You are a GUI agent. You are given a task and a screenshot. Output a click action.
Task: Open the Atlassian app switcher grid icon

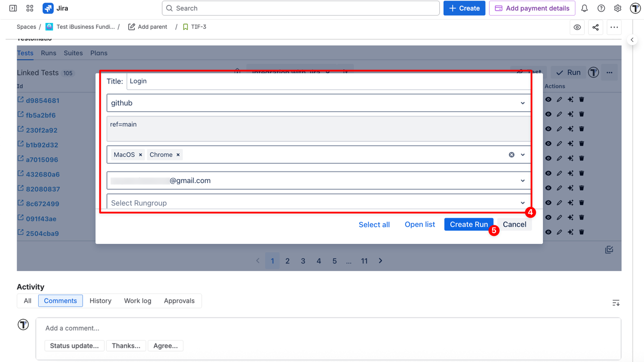pos(29,8)
